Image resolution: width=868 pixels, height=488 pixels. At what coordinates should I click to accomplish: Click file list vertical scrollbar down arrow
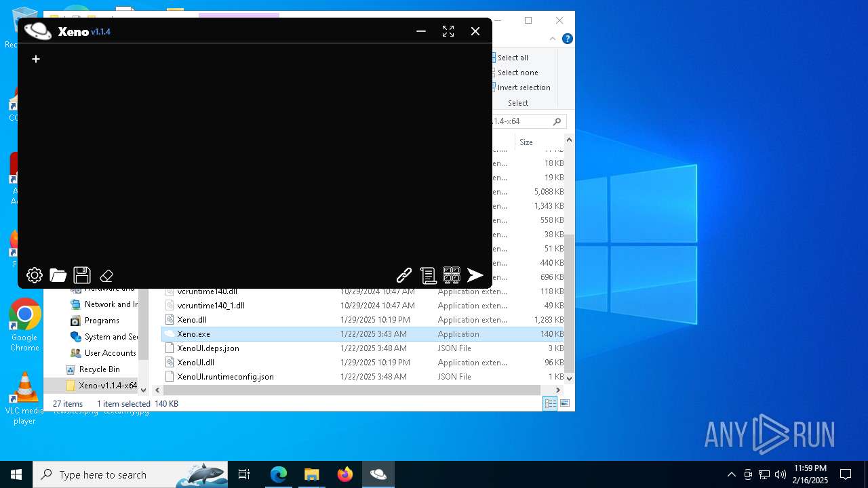click(x=569, y=378)
